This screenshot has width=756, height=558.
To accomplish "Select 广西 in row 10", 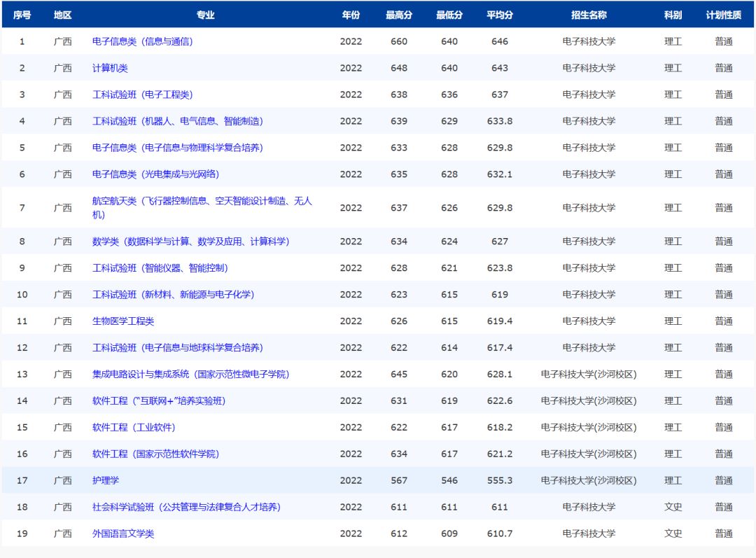I will tap(63, 294).
